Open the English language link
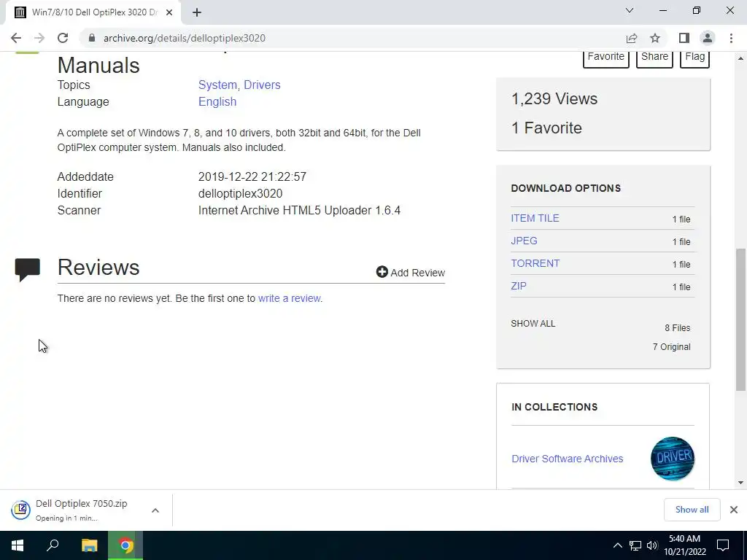The height and width of the screenshot is (560, 747). (x=217, y=102)
